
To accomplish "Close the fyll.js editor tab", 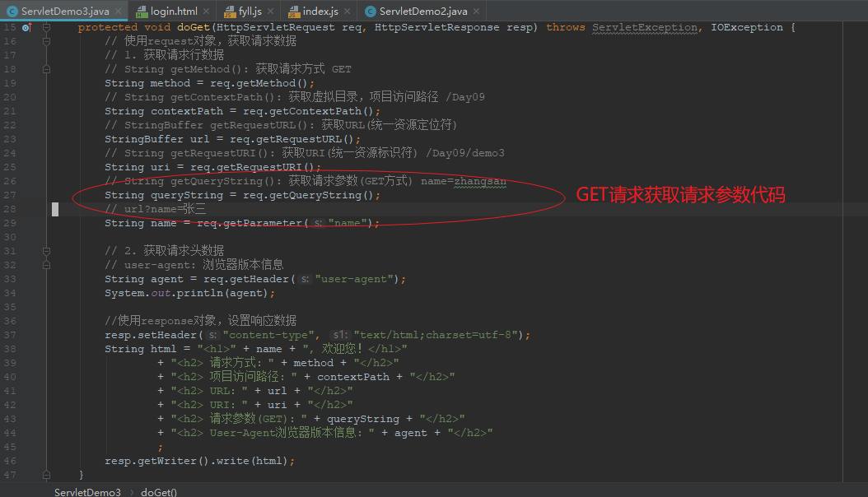I will tap(269, 12).
